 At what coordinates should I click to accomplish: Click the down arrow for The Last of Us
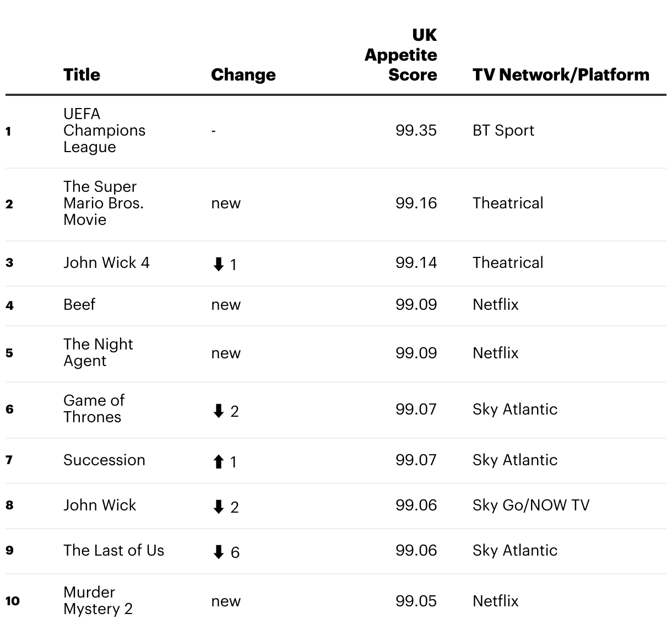[x=218, y=552]
